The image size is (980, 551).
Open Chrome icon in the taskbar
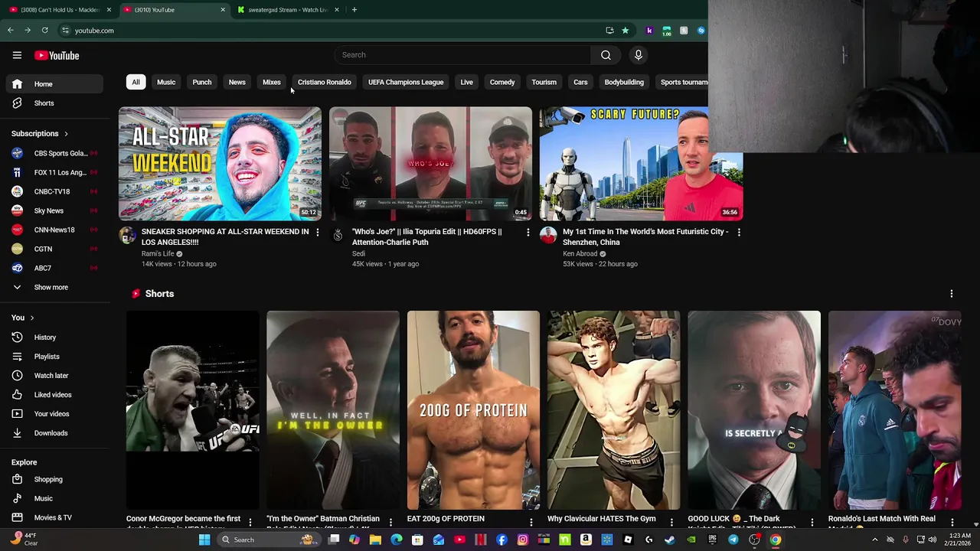point(775,540)
